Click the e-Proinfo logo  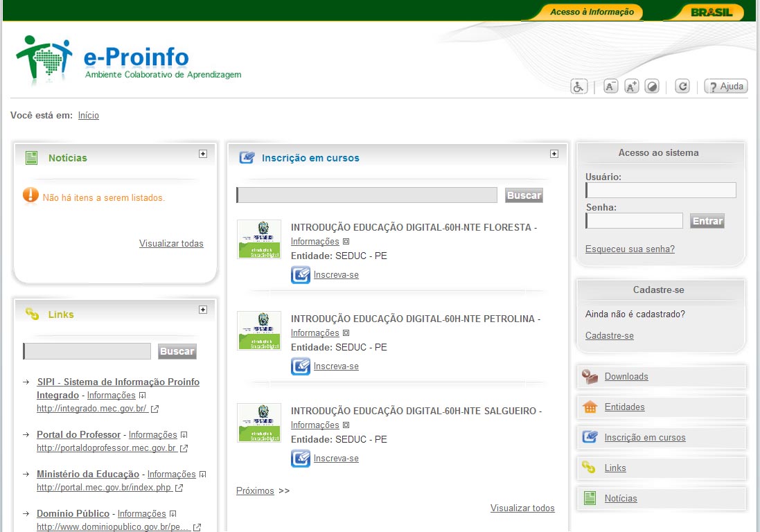[x=128, y=60]
